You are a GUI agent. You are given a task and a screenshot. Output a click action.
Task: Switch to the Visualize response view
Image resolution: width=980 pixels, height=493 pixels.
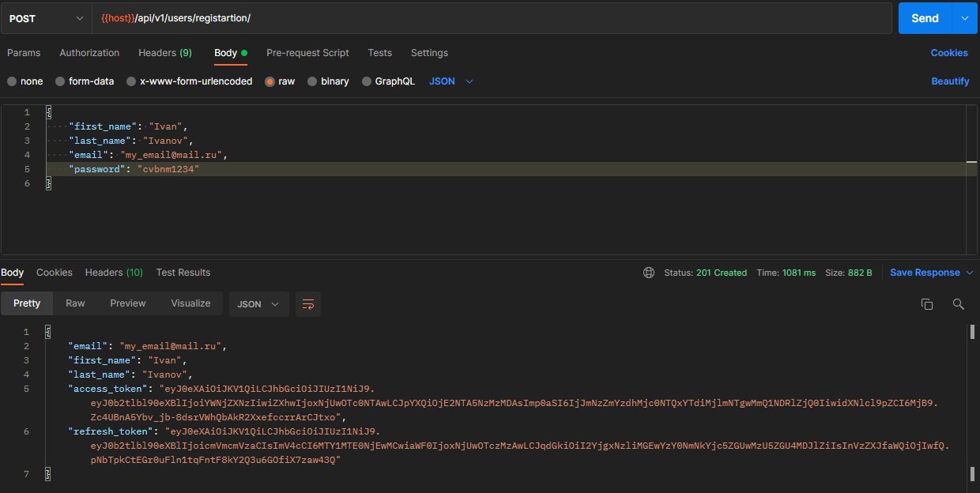click(191, 303)
